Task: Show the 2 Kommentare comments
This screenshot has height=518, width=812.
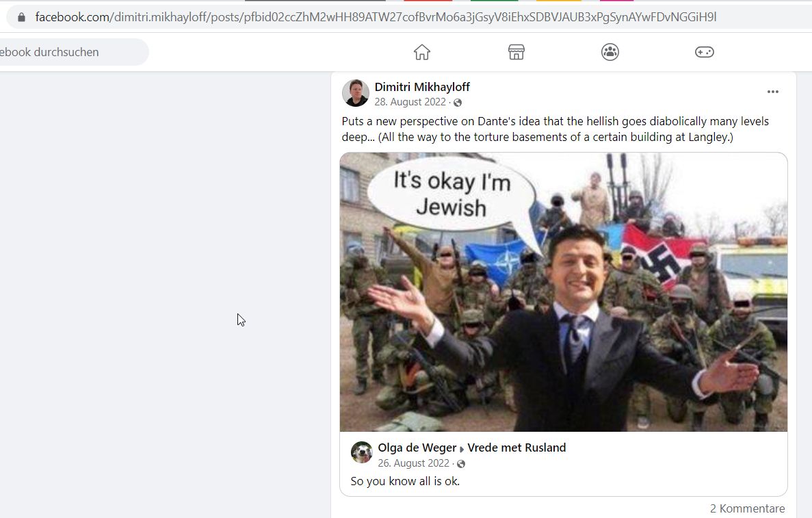Action: (x=747, y=508)
